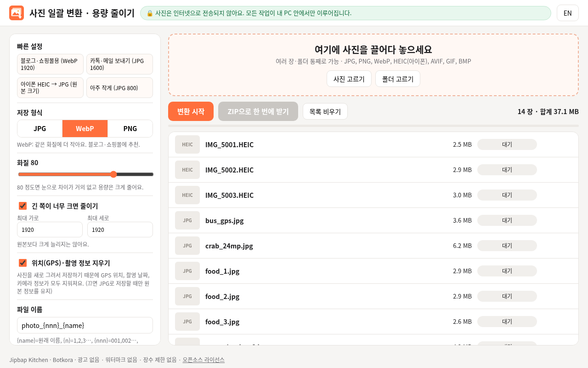Click the file name 'bus_gps.jpg'
Viewport: 588px width, 368px height.
[225, 220]
